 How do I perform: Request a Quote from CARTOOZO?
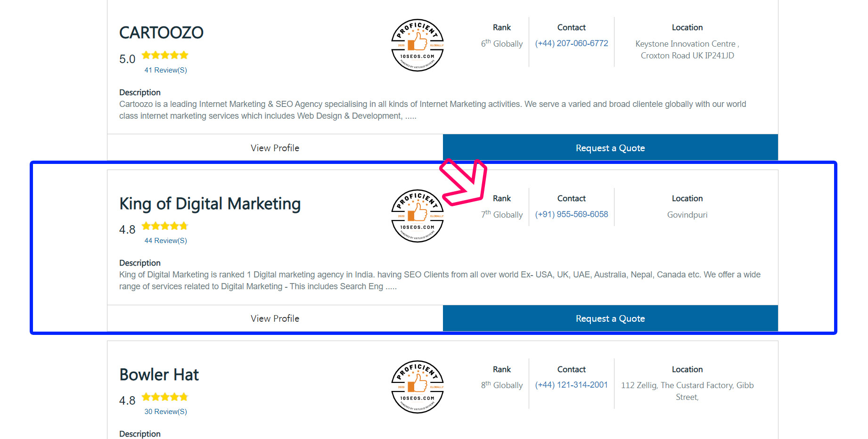(610, 148)
